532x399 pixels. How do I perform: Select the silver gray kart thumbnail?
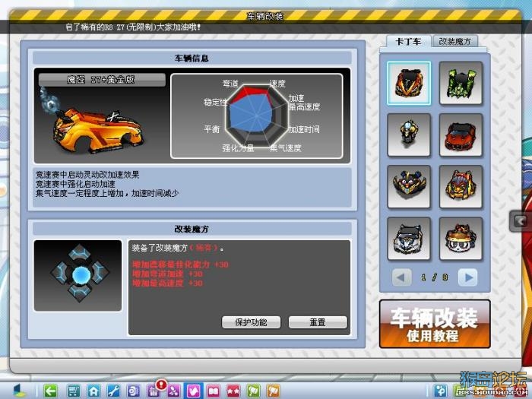coord(409,239)
